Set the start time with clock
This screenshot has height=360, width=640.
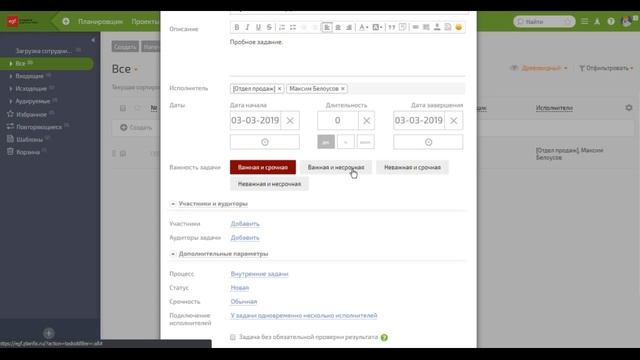(x=264, y=142)
